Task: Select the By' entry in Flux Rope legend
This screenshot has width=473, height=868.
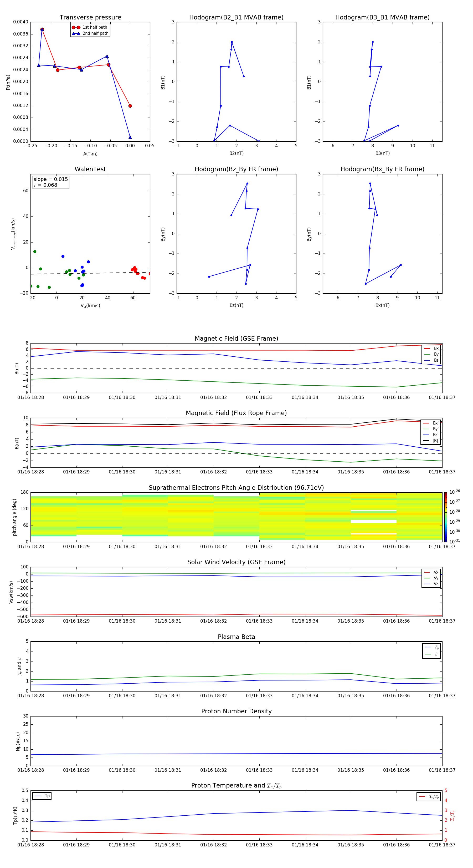Action: (x=431, y=429)
